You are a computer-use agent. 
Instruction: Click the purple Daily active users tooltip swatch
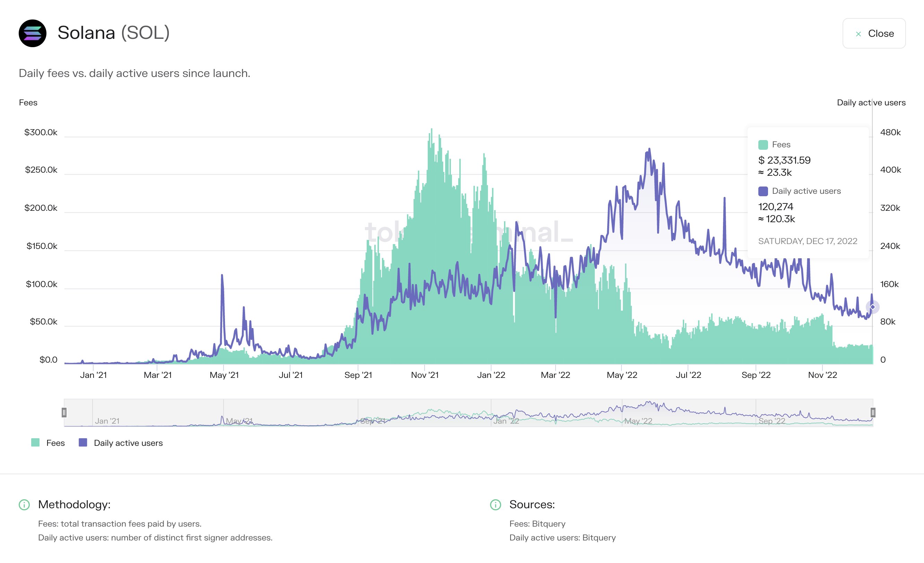pyautogui.click(x=764, y=191)
